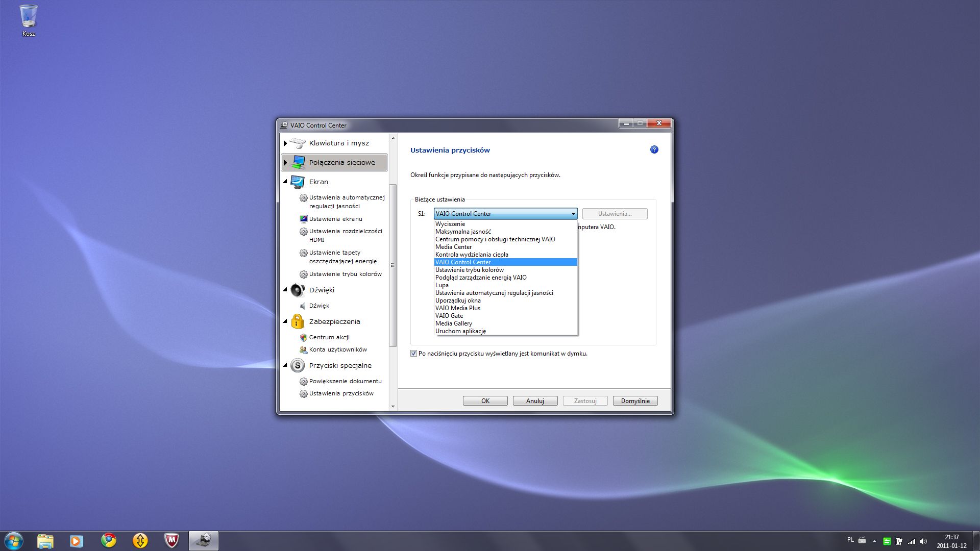Select Centrum pomocy i obsługi technicznej VAIO
The image size is (980, 551).
505,239
